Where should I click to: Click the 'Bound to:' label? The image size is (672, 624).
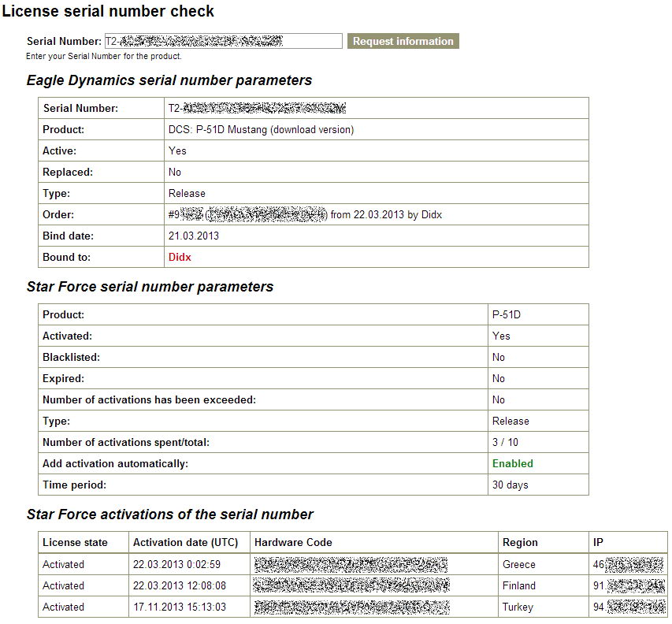coord(66,257)
